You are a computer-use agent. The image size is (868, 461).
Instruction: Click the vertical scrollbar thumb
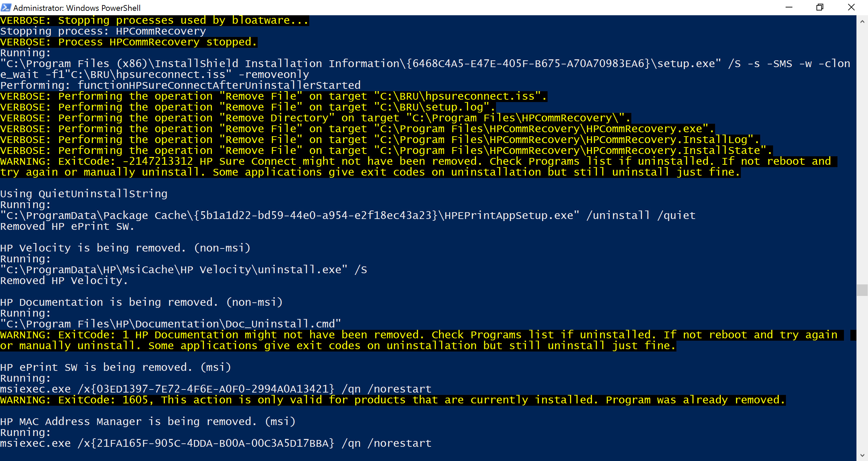(862, 290)
